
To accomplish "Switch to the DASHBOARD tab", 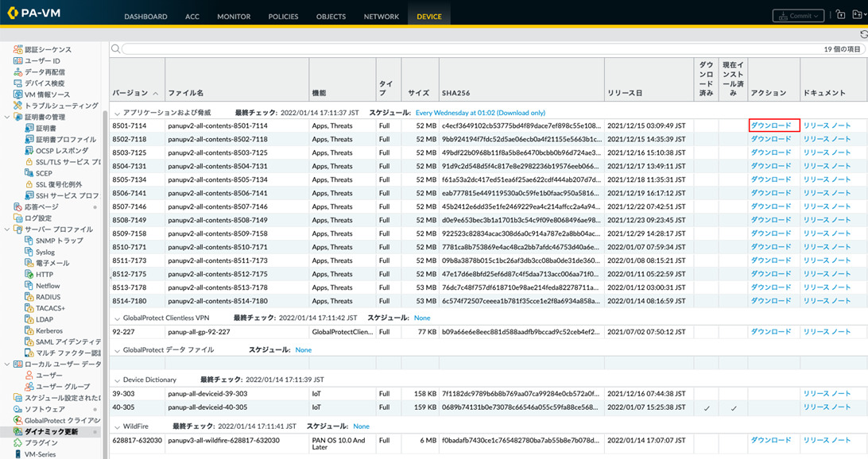I will coord(145,17).
